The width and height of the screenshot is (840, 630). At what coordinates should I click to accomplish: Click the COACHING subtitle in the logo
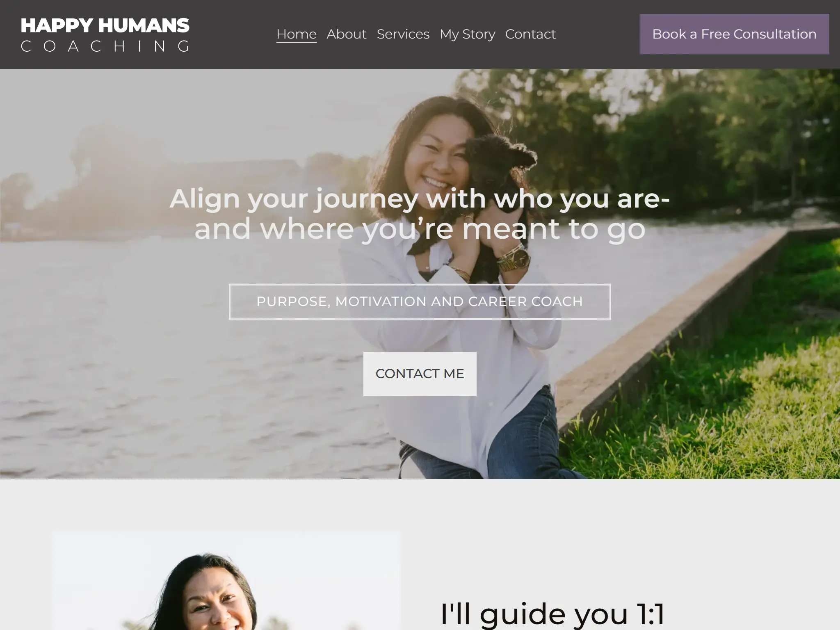105,46
